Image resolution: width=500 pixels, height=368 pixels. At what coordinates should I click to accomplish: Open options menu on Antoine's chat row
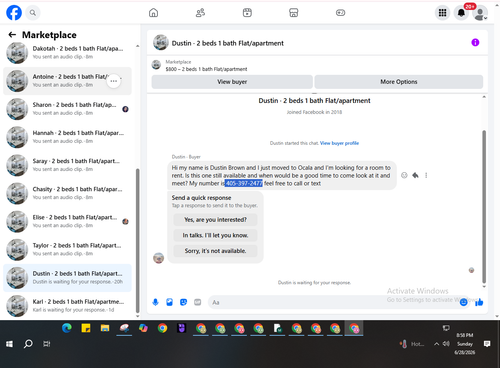pos(113,81)
